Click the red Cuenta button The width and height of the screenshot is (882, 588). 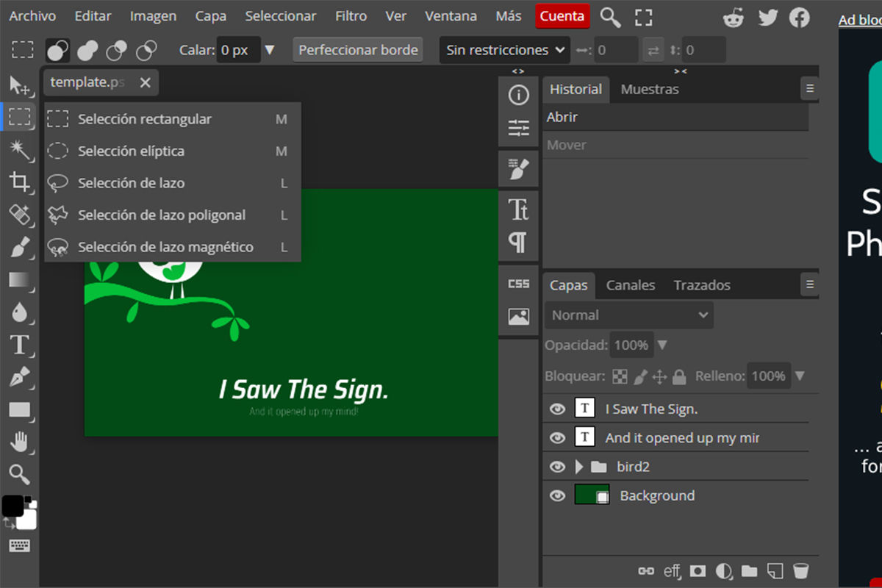pos(562,16)
